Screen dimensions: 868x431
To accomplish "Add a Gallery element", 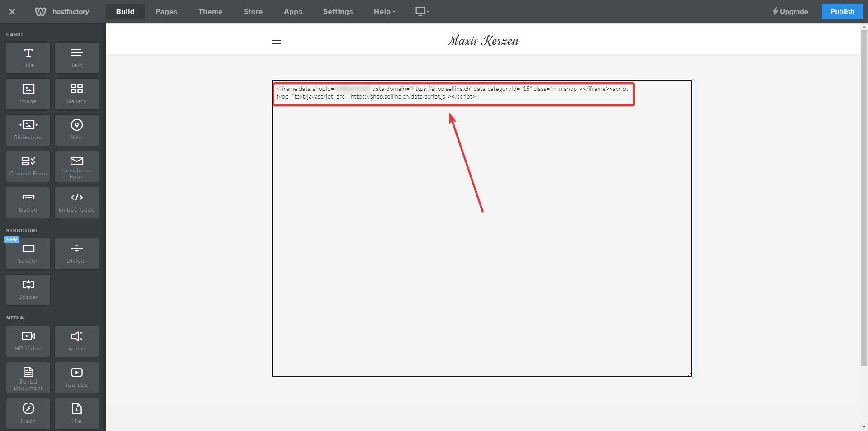I will click(x=76, y=94).
